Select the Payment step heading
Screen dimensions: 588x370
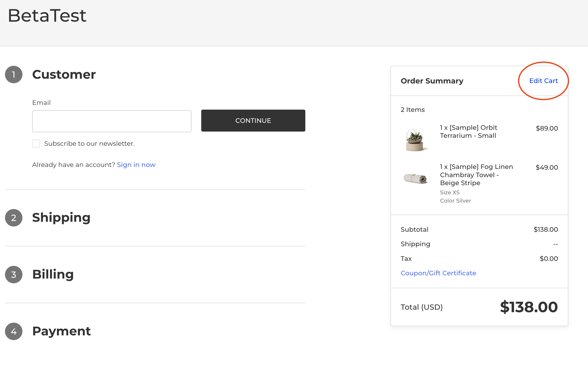tap(62, 331)
